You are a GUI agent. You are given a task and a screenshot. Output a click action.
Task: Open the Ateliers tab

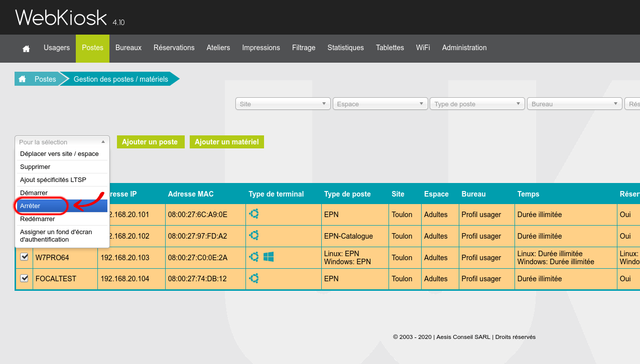coord(218,48)
